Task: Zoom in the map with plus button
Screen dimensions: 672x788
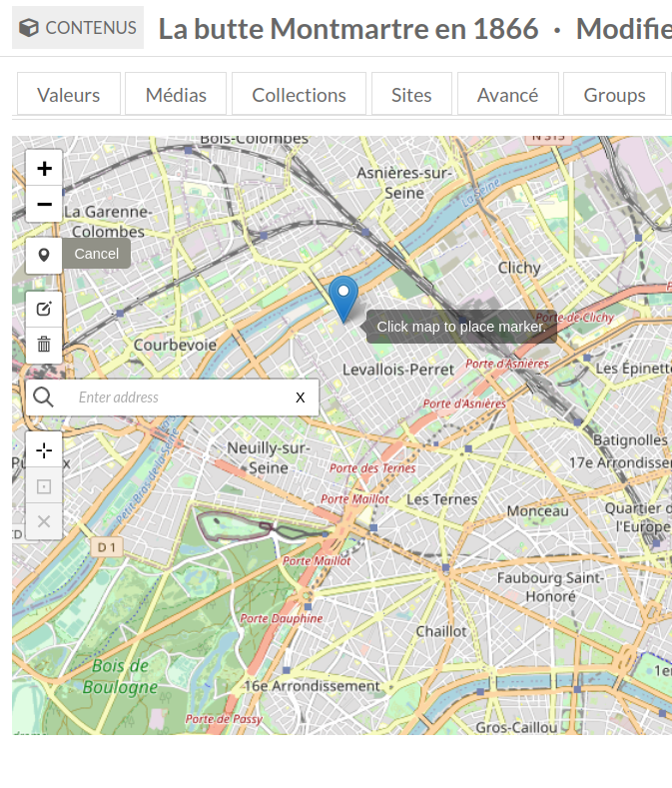Action: click(x=44, y=168)
